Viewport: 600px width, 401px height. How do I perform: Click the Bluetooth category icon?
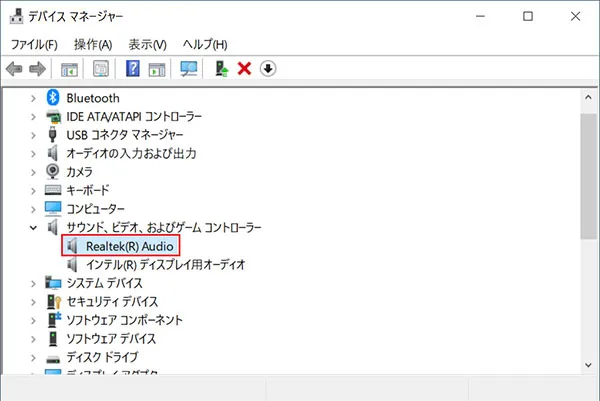(53, 98)
